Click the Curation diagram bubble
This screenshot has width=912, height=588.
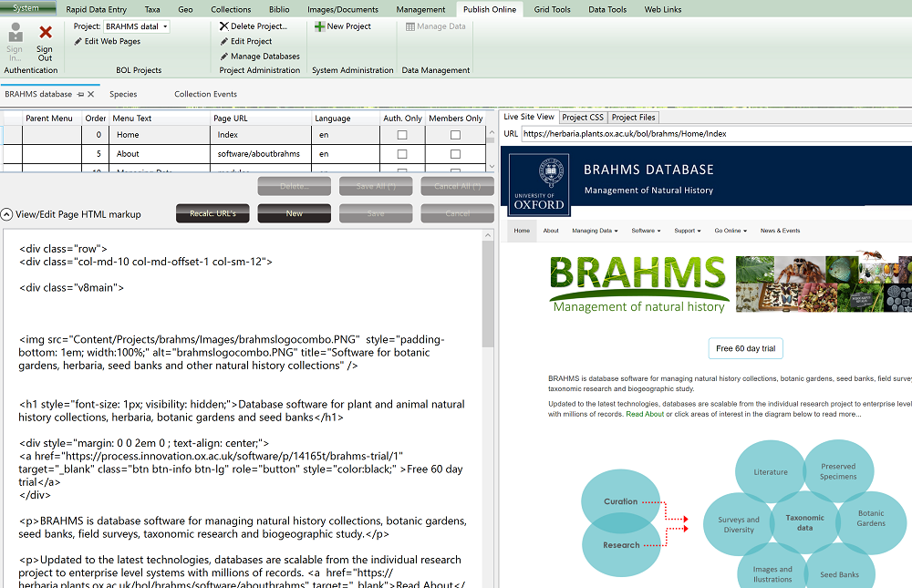(x=620, y=501)
